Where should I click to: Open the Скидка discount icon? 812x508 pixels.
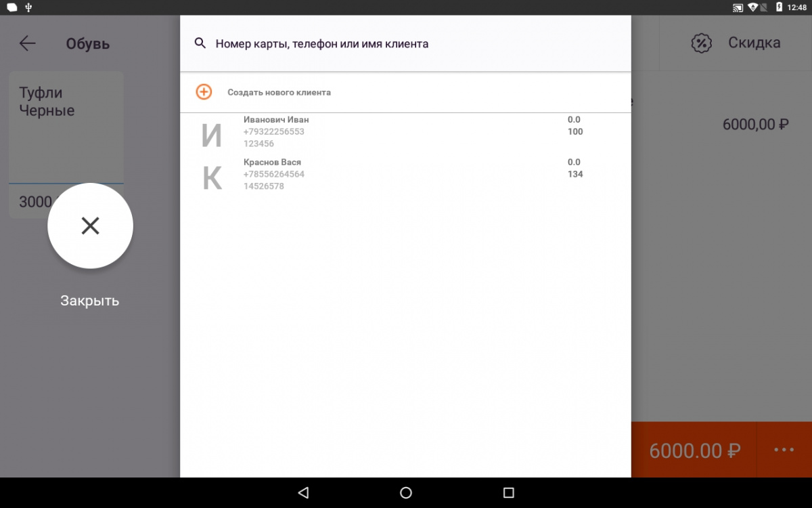click(x=702, y=43)
